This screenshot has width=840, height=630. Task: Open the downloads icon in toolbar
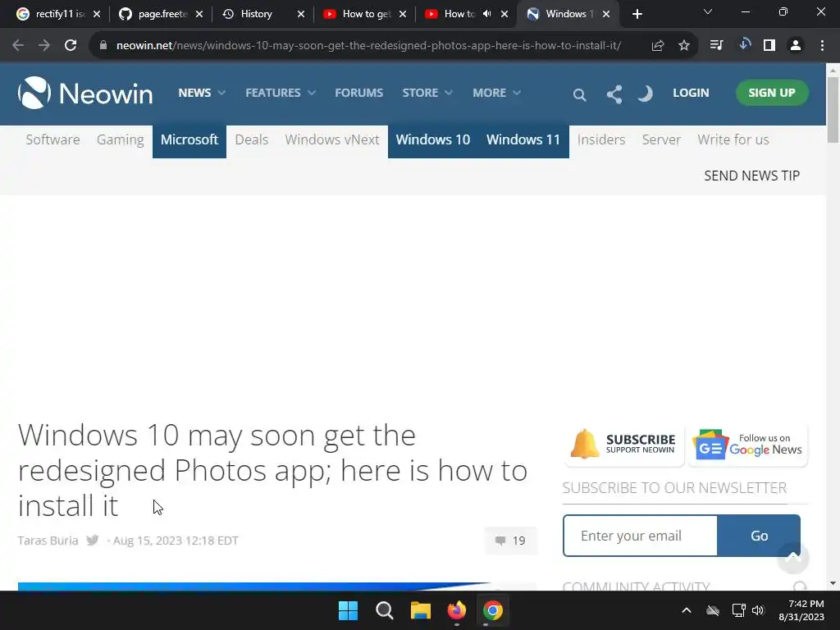coord(743,44)
